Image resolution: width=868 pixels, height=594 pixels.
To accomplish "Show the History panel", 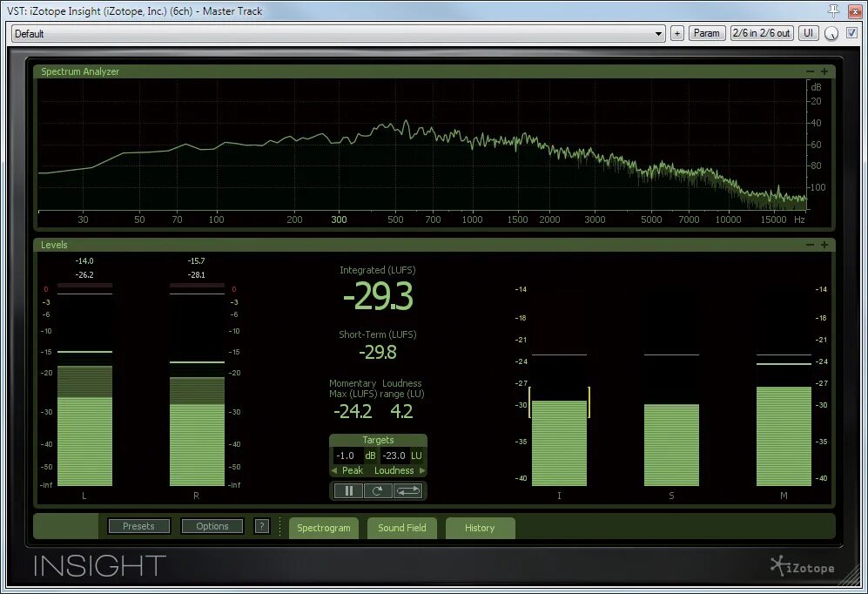I will pos(480,528).
